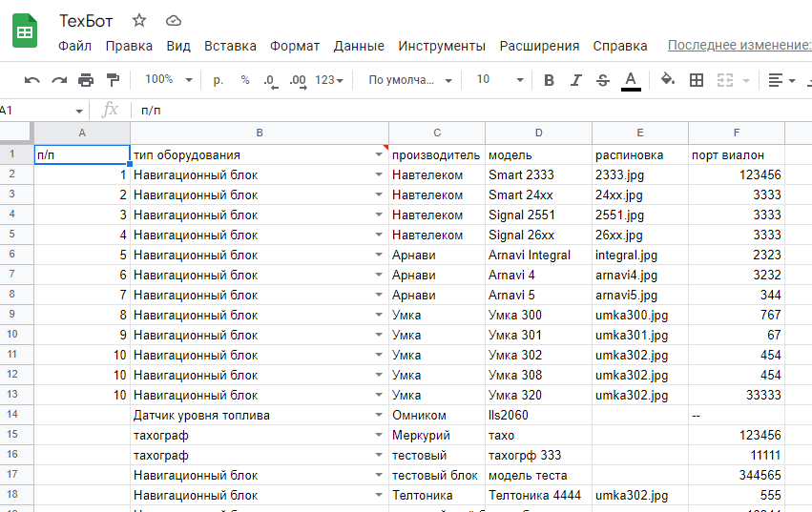
Task: Toggle strikethrough formatting
Action: point(603,80)
